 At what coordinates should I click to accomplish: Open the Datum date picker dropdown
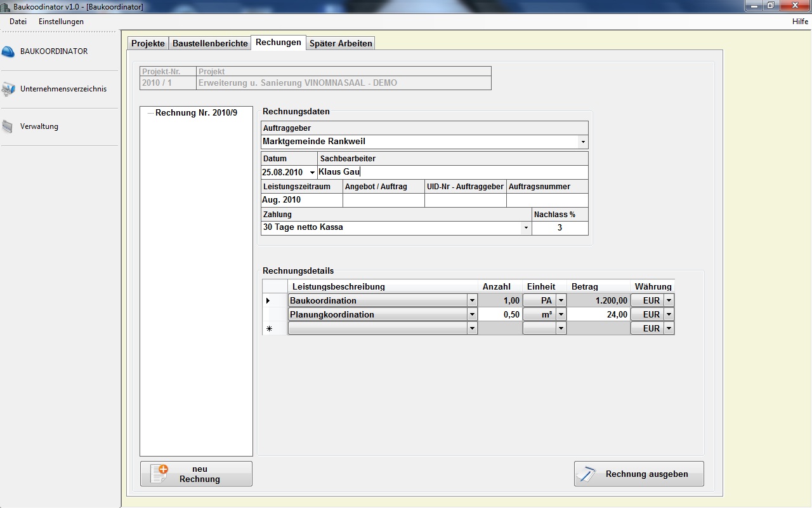[311, 172]
